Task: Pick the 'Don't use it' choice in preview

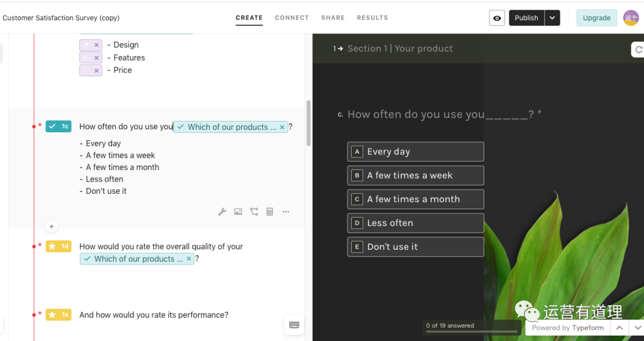Action: pos(416,247)
